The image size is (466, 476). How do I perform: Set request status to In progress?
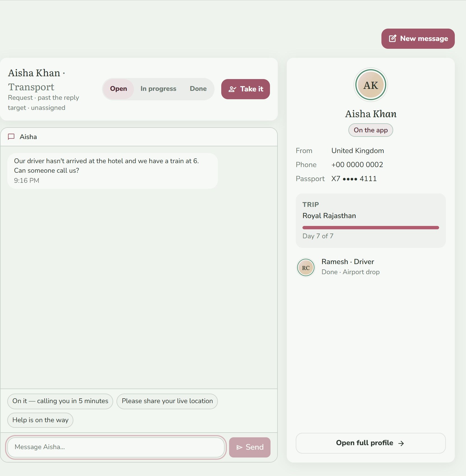coord(159,89)
